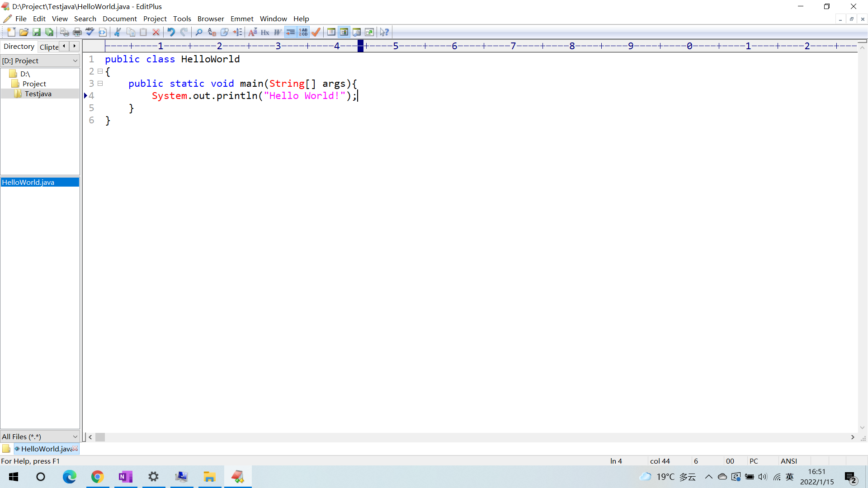Select HelloWorld.java in the file list
The height and width of the screenshot is (488, 868).
pyautogui.click(x=28, y=182)
